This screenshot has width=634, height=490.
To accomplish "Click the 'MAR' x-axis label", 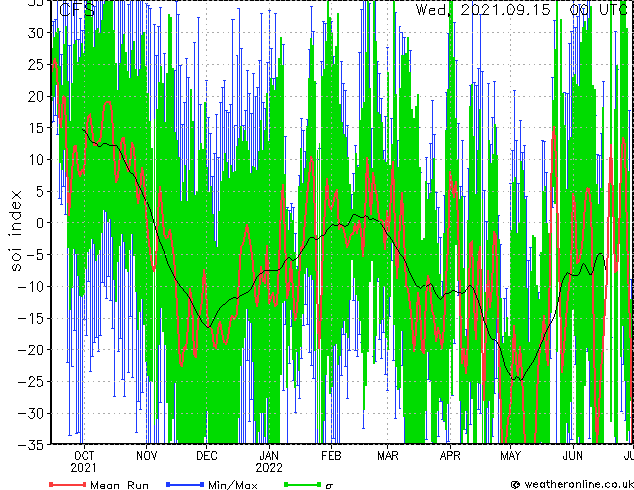I will pos(388,456).
